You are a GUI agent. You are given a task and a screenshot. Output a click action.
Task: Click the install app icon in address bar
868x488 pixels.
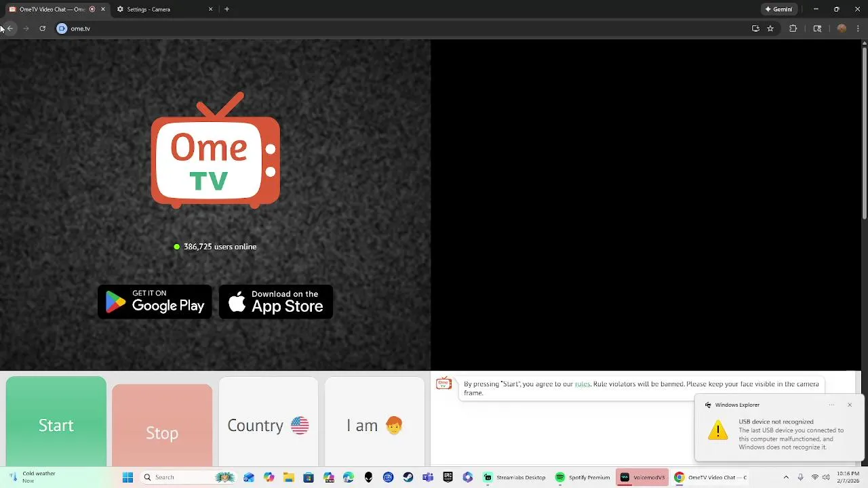(x=755, y=28)
